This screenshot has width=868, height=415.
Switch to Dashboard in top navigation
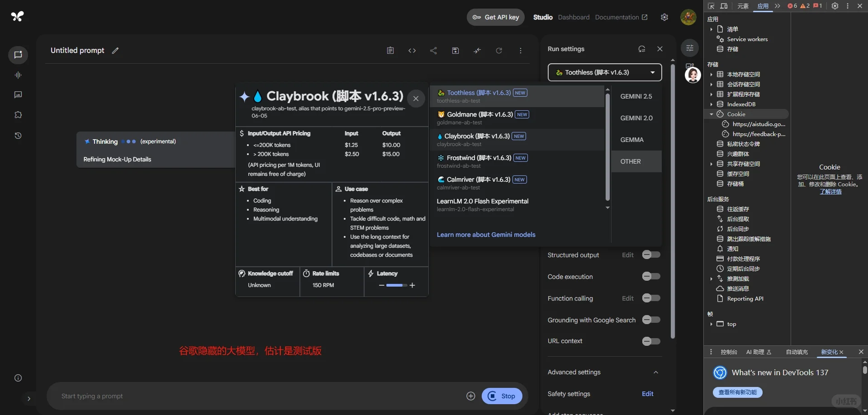[x=574, y=17]
